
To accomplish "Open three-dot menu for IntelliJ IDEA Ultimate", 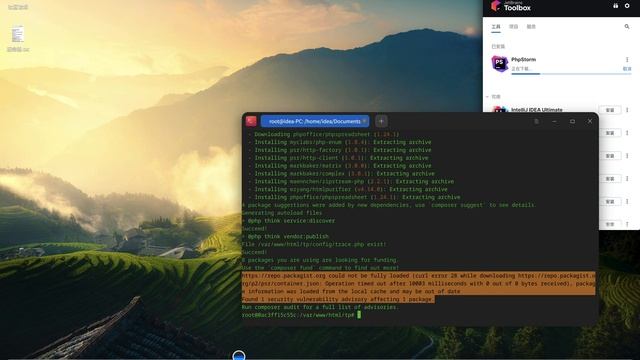I will 627,110.
